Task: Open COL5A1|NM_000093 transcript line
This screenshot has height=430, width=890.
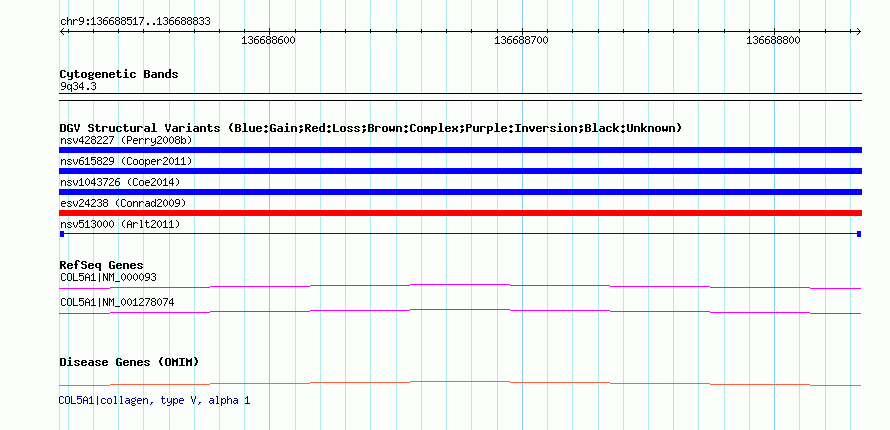Action: 460,286
